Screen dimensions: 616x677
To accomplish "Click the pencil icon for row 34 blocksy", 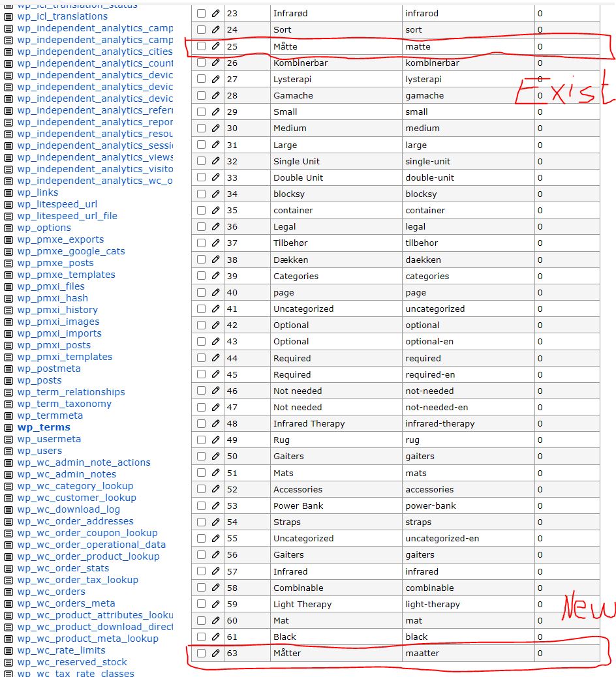I will pos(215,194).
